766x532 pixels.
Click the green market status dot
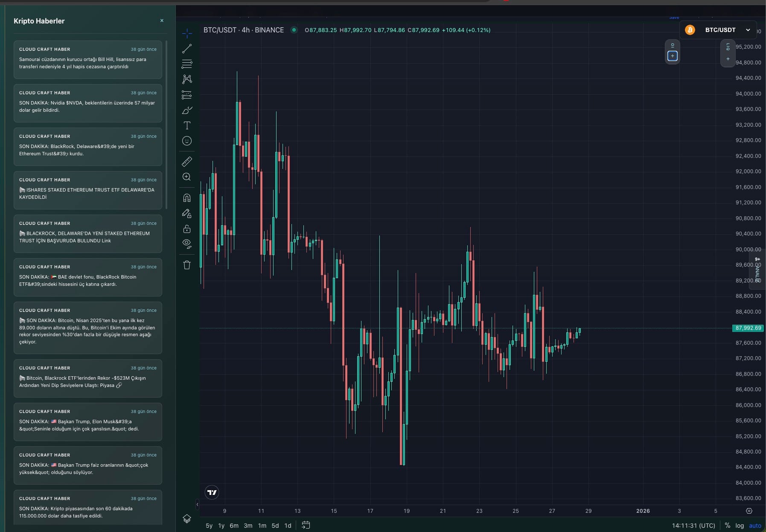point(294,30)
